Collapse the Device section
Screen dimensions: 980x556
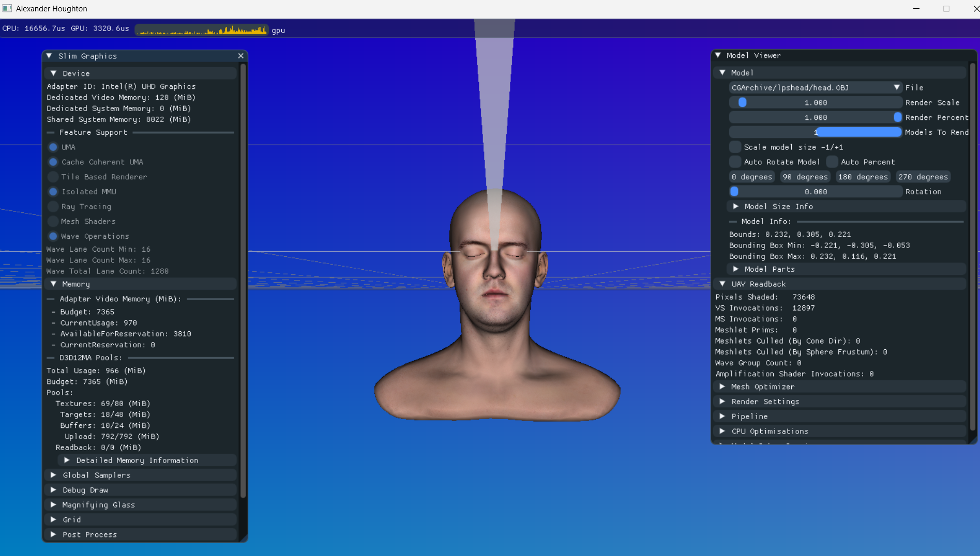[53, 73]
